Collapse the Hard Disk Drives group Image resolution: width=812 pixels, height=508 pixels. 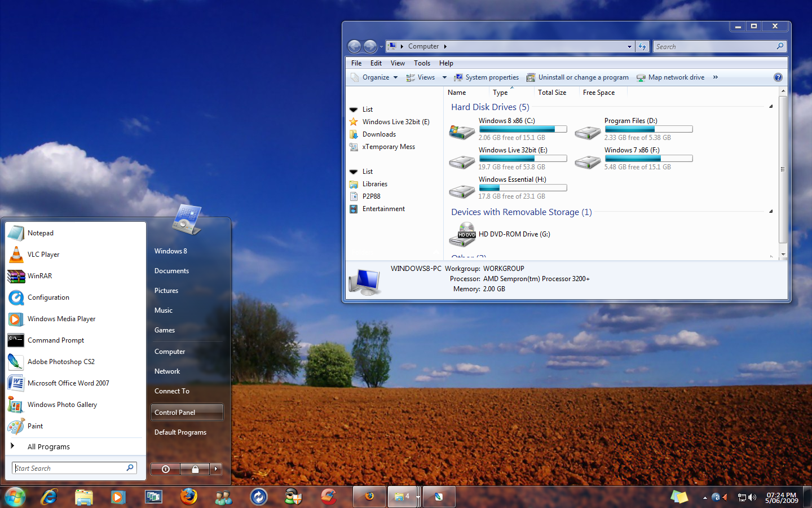click(x=771, y=107)
